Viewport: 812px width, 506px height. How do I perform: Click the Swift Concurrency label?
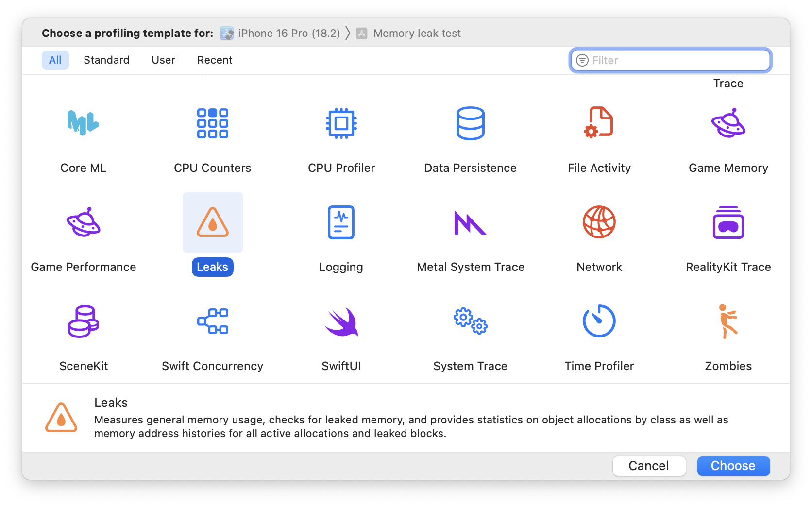pos(213,366)
